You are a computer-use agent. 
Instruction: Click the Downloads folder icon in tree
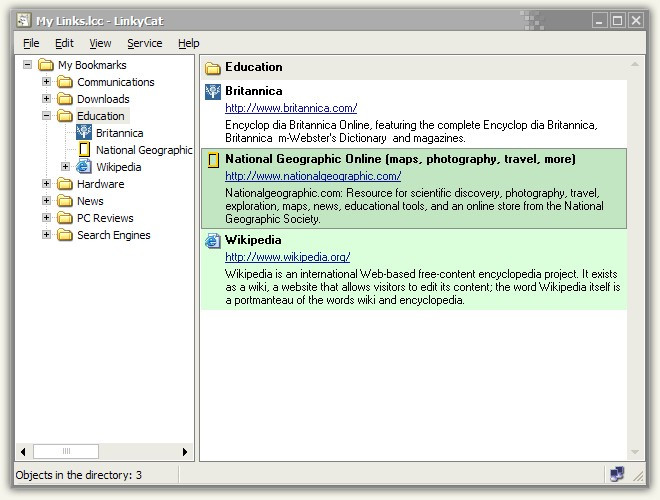[x=65, y=99]
